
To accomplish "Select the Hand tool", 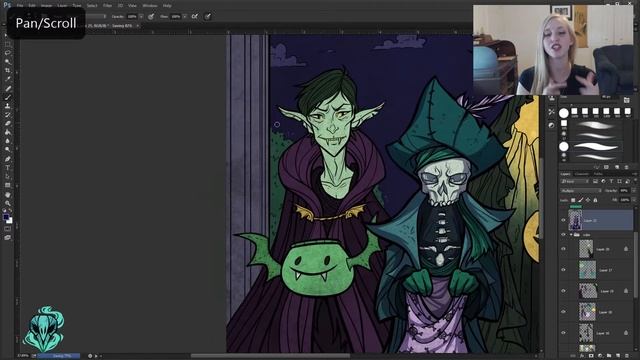I will point(7,195).
